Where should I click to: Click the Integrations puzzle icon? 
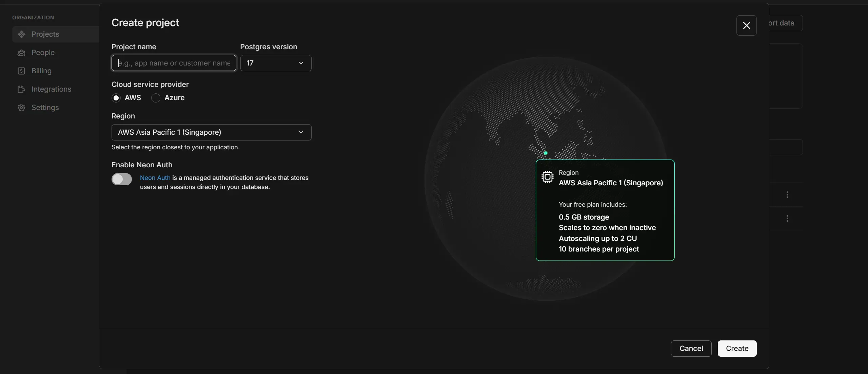(x=21, y=89)
